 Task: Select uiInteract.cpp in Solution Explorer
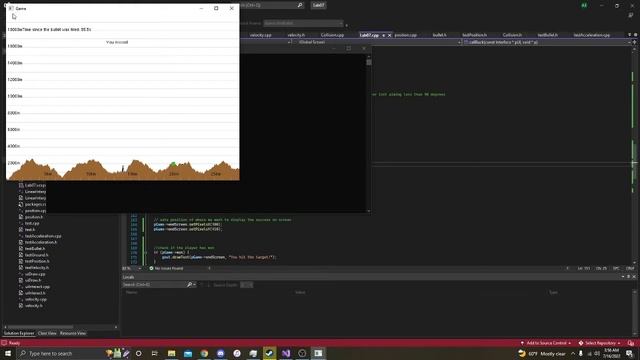[37, 287]
